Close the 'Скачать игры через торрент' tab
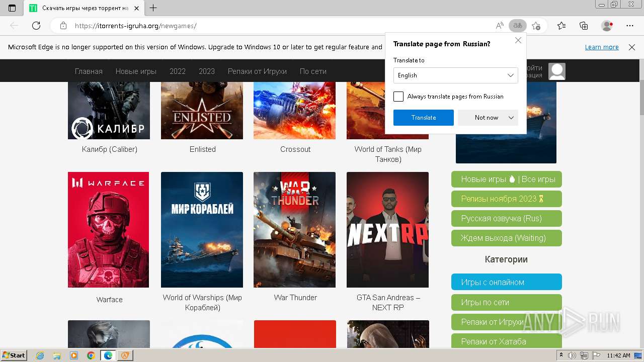This screenshot has height=362, width=644. click(136, 8)
